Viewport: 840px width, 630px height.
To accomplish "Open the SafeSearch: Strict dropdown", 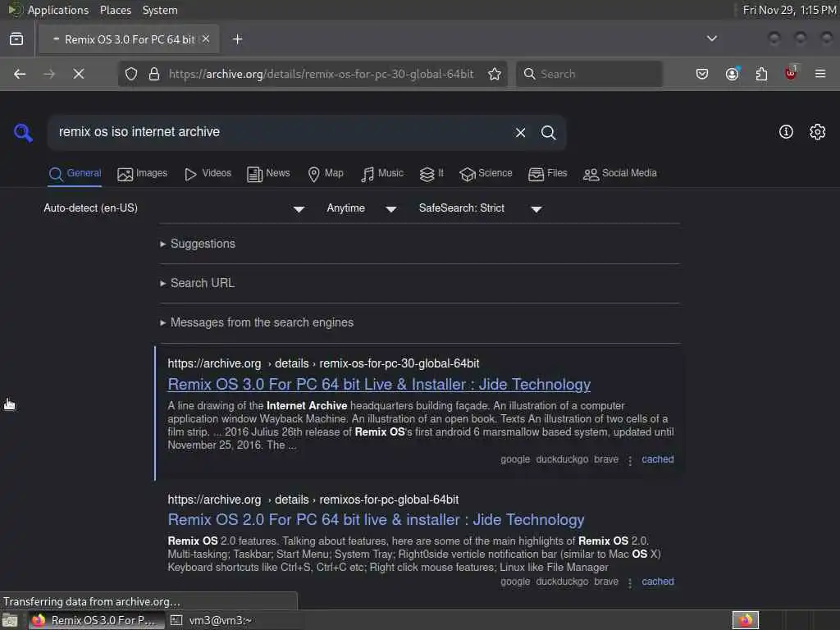I will coord(481,208).
